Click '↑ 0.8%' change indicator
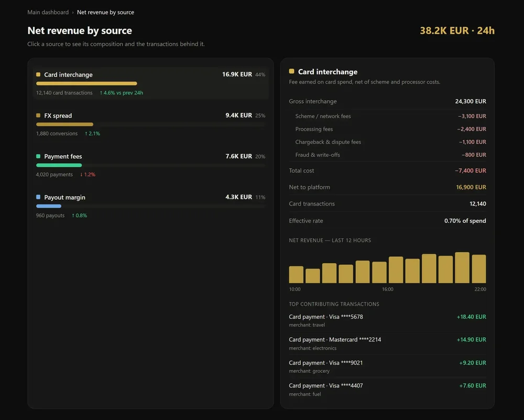524x420 pixels. (x=79, y=216)
